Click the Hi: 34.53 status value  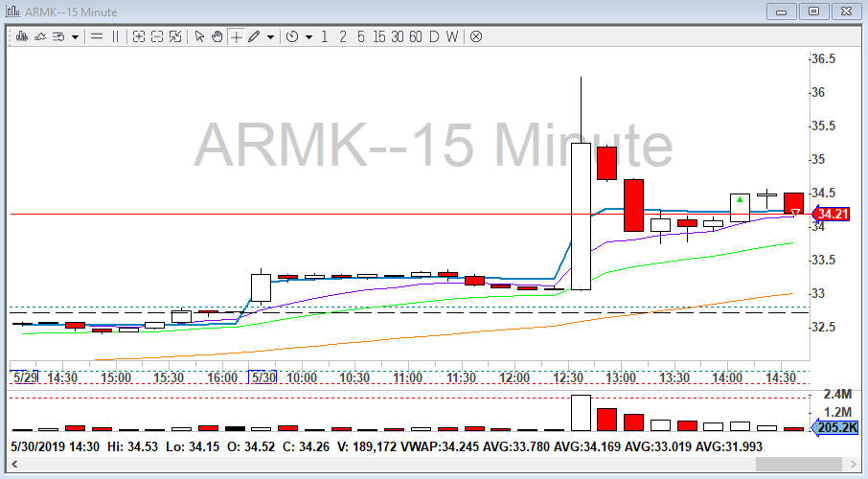133,446
